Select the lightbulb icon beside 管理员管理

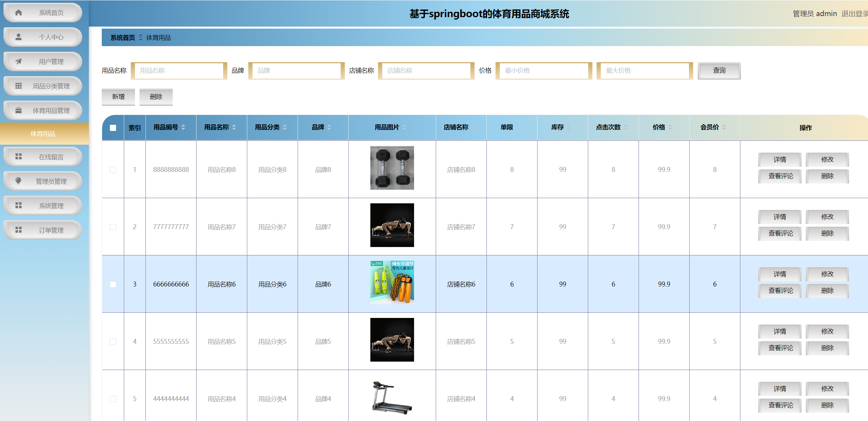(18, 181)
